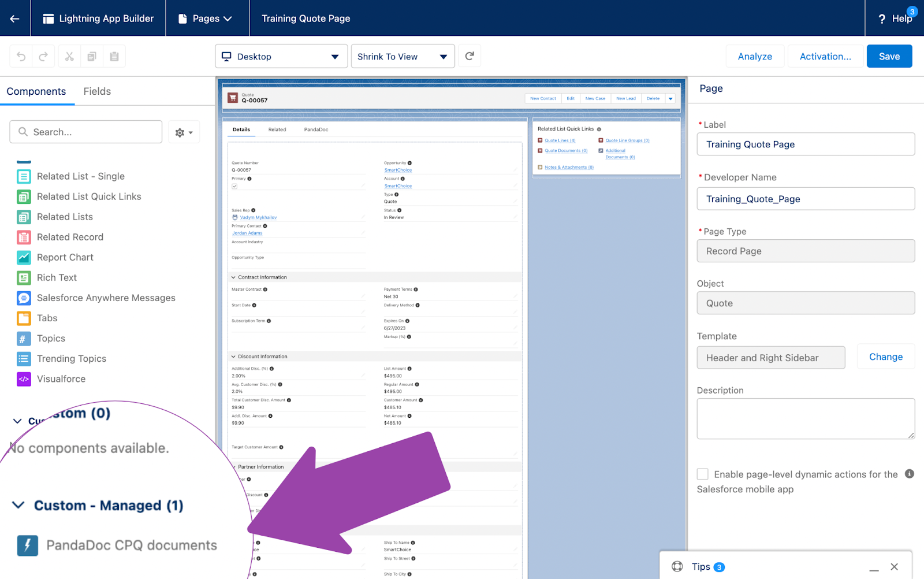Image resolution: width=924 pixels, height=579 pixels.
Task: Edit the Developer Name input field
Action: (806, 199)
